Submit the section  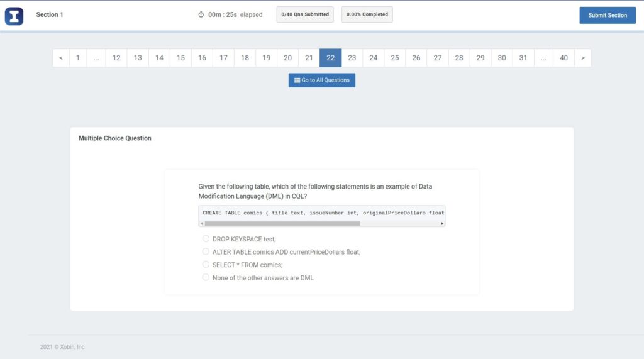pos(608,15)
